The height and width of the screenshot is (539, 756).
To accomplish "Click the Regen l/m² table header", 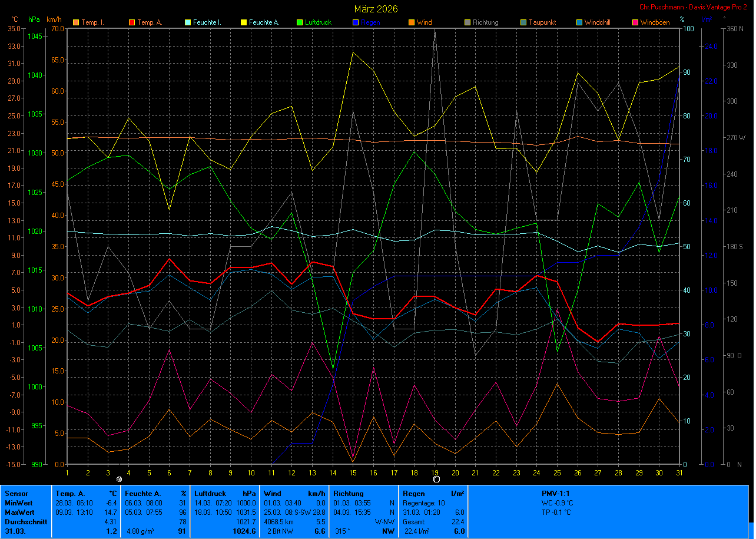I will click(x=433, y=494).
